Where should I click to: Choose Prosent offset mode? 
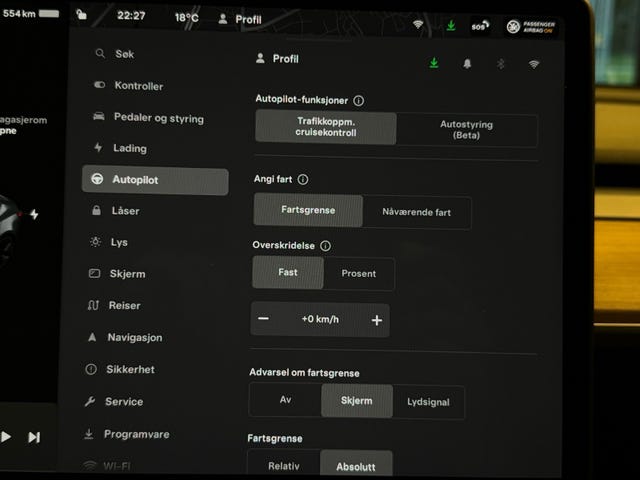point(359,273)
